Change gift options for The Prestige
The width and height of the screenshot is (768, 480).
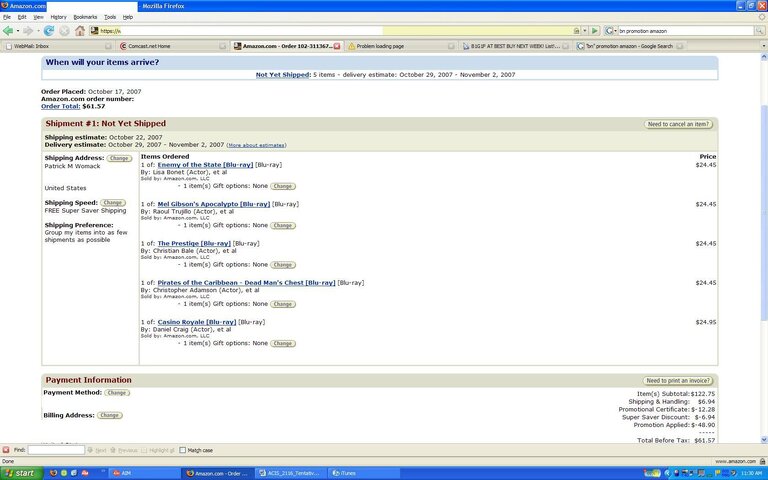tap(283, 265)
